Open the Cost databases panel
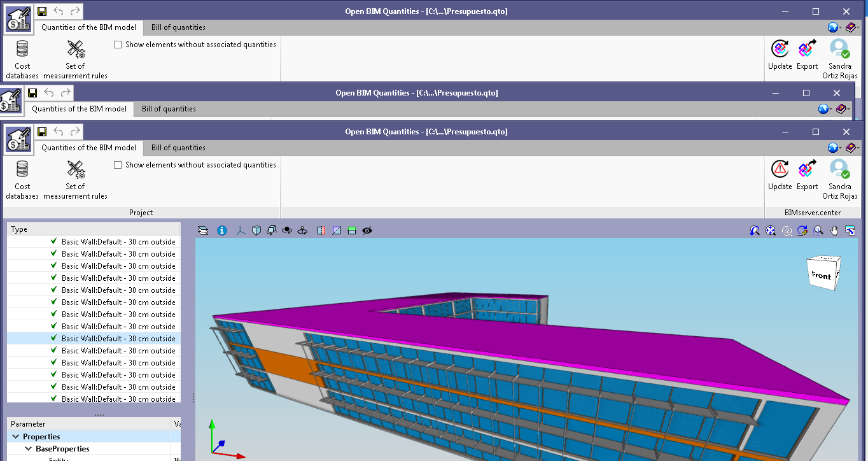This screenshot has height=461, width=868. 22,178
